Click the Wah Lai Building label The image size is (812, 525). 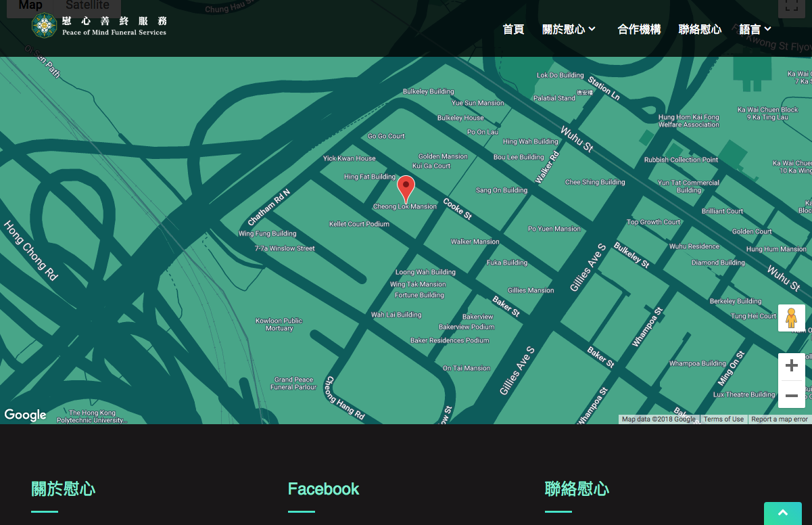396,315
